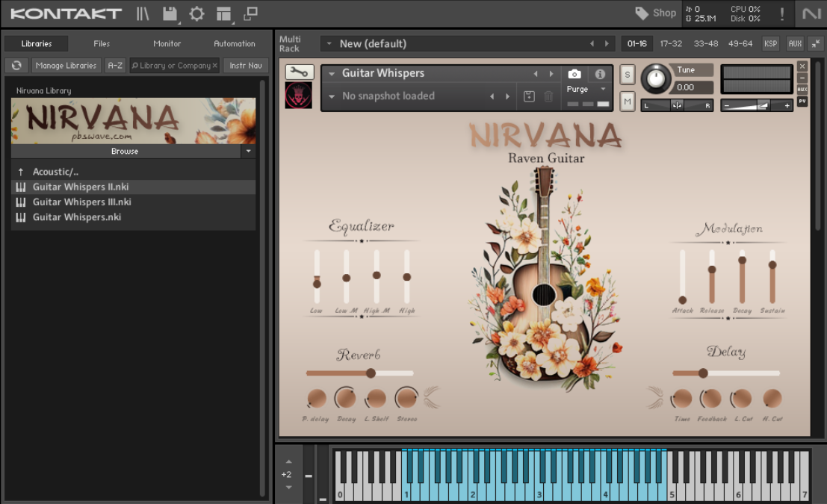Click the instrument info icon
Screen dimensions: 827x504
click(x=600, y=74)
